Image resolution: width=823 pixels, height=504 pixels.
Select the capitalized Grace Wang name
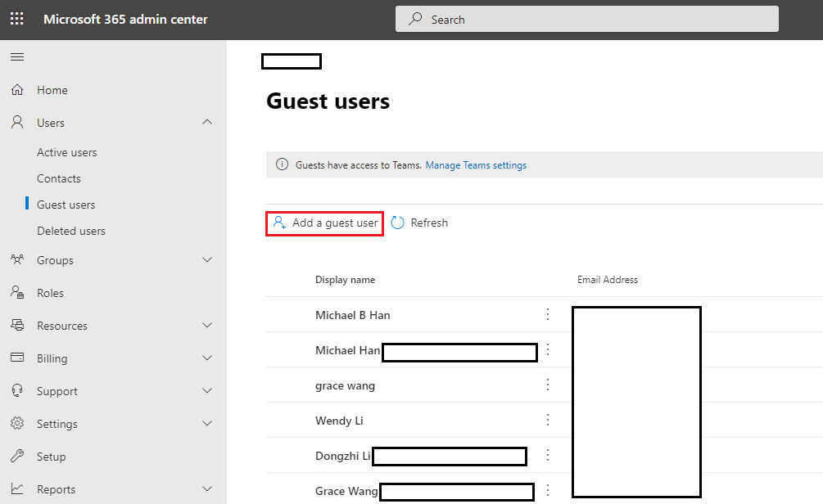pyautogui.click(x=346, y=491)
